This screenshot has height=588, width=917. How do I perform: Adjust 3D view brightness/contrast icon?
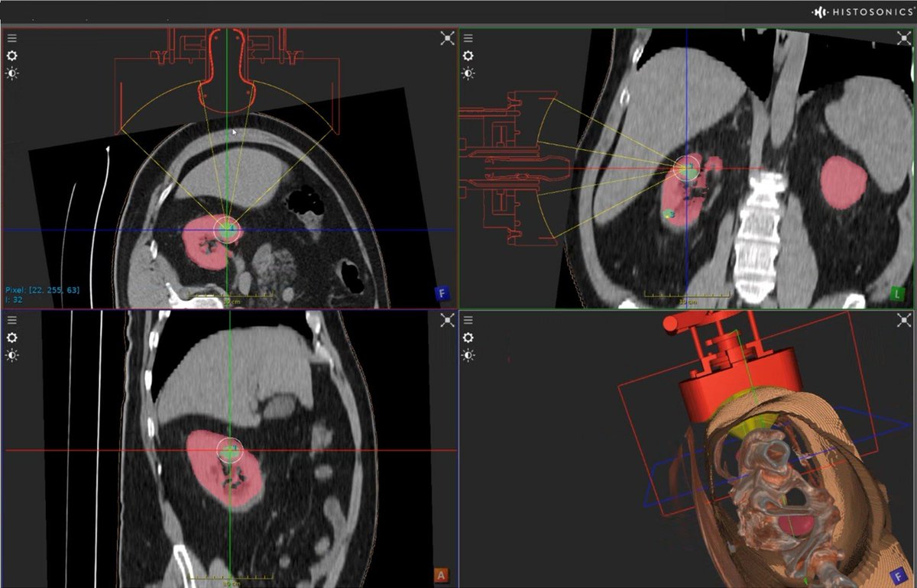(x=468, y=355)
